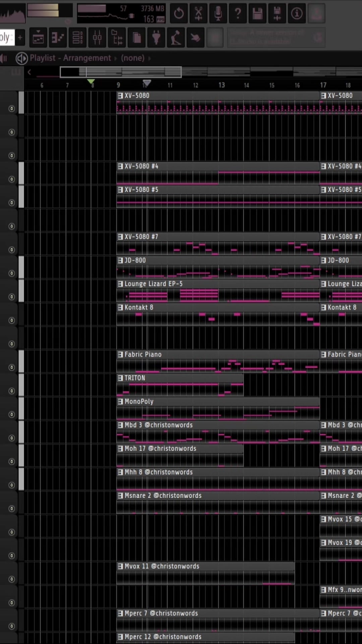Mute the Fabric Piano track
The image size is (362, 644).
(12, 367)
